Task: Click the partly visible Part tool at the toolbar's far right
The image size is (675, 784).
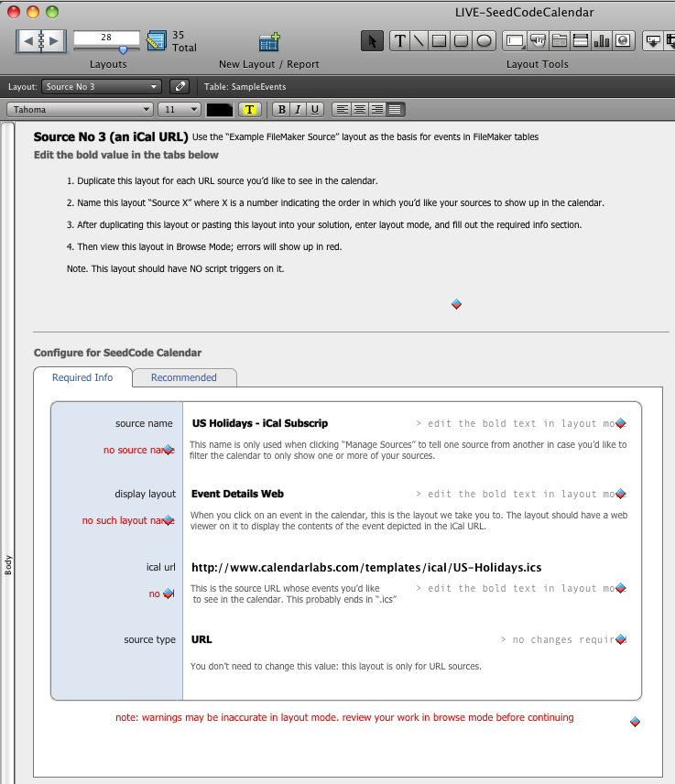Action: 670,41
